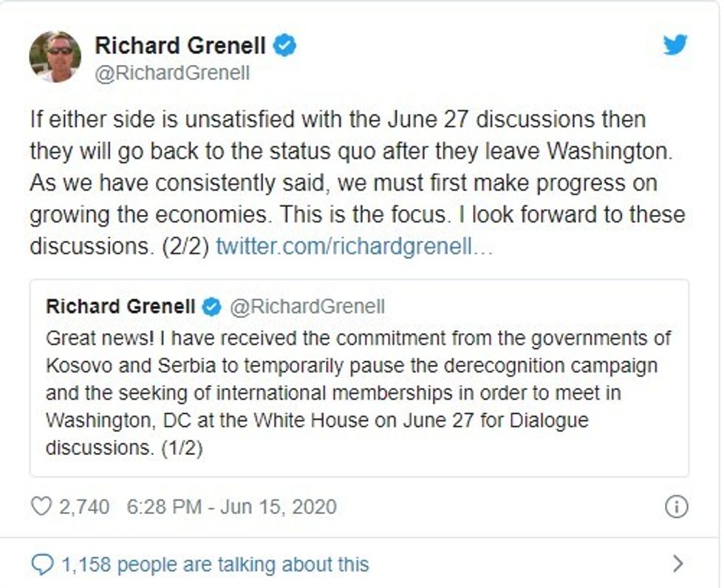
Task: Open the @RichardGrenell handle under the header name
Action: [x=172, y=73]
